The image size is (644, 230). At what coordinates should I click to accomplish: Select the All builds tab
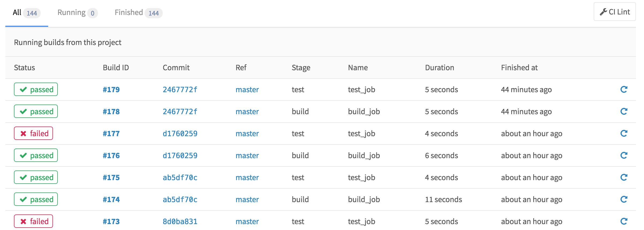pyautogui.click(x=26, y=13)
